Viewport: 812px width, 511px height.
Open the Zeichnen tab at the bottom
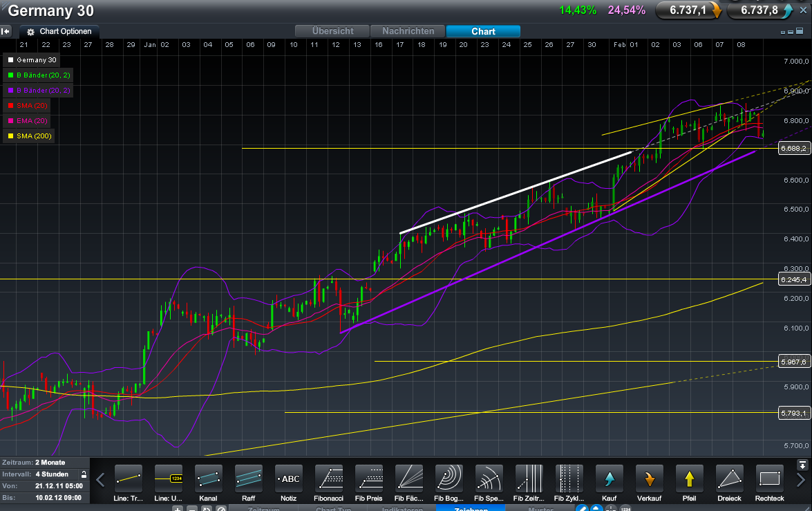click(x=471, y=508)
